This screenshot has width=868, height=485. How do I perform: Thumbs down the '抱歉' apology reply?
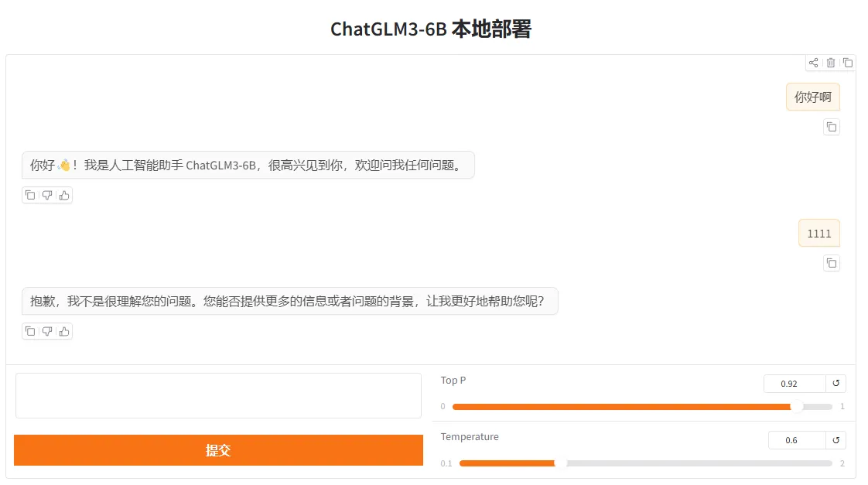tap(47, 331)
